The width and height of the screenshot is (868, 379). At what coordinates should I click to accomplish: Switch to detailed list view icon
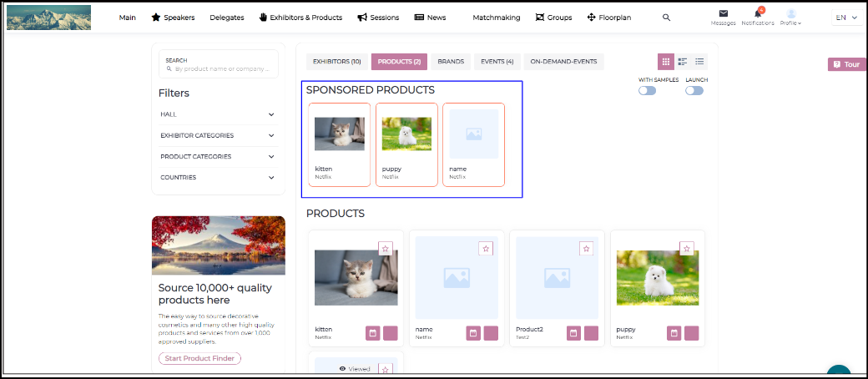[x=683, y=62]
